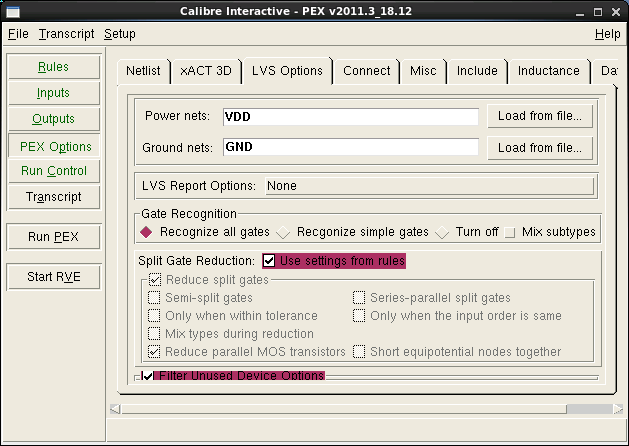
Task: Toggle Mix subtypes checkbox
Action: (509, 233)
